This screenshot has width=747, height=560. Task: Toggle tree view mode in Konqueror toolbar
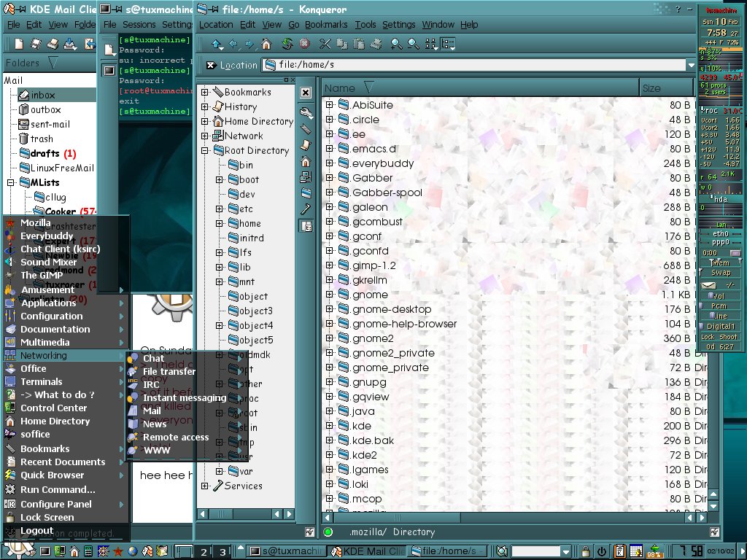click(x=448, y=44)
